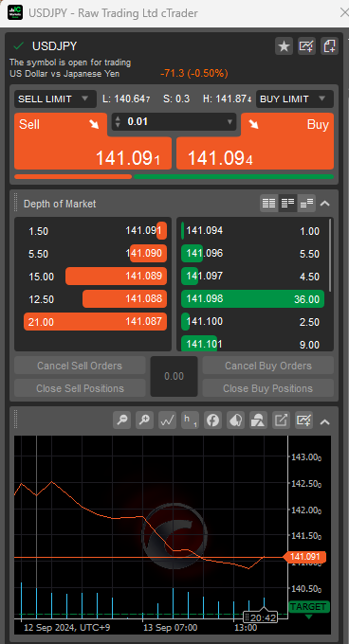349x644 pixels.
Task: Click the Sell button at 141.091
Action: click(x=93, y=141)
